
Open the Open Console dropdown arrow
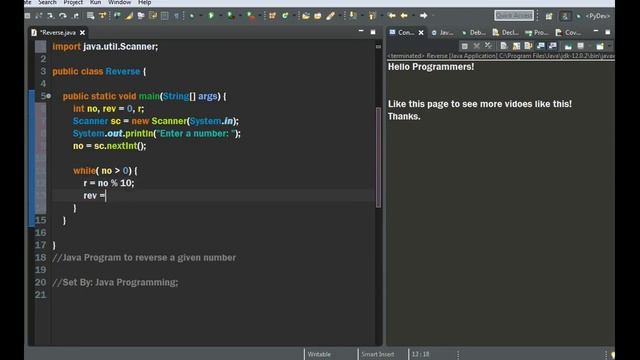[609, 46]
